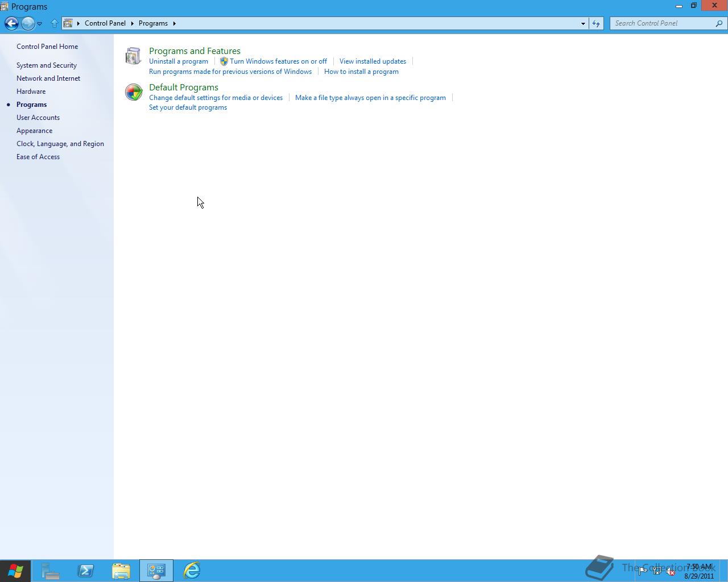728x582 pixels.
Task: Select Control Panel in the breadcrumb
Action: click(105, 23)
